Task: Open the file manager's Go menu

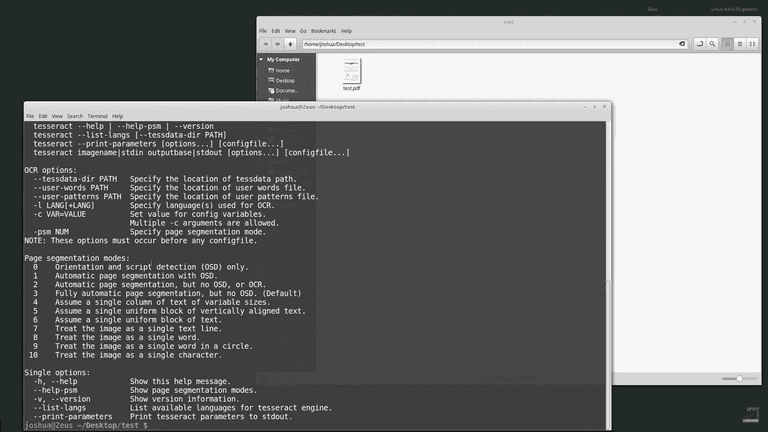Action: (303, 31)
